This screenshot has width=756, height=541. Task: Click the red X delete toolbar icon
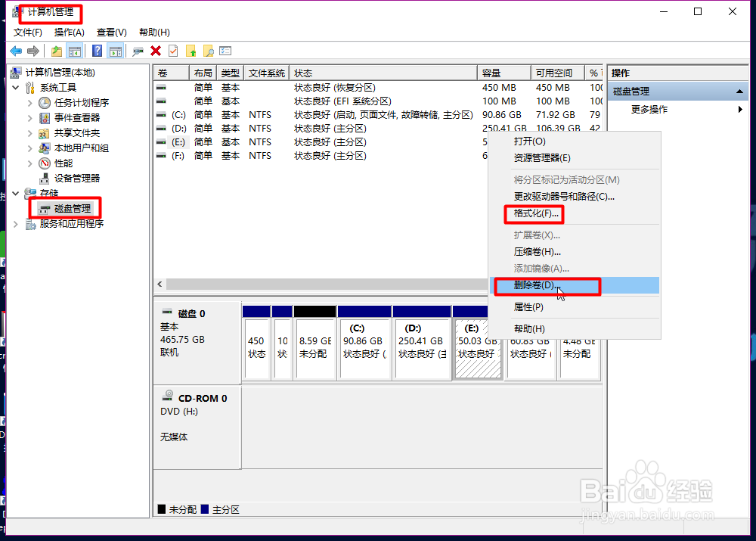pos(156,51)
